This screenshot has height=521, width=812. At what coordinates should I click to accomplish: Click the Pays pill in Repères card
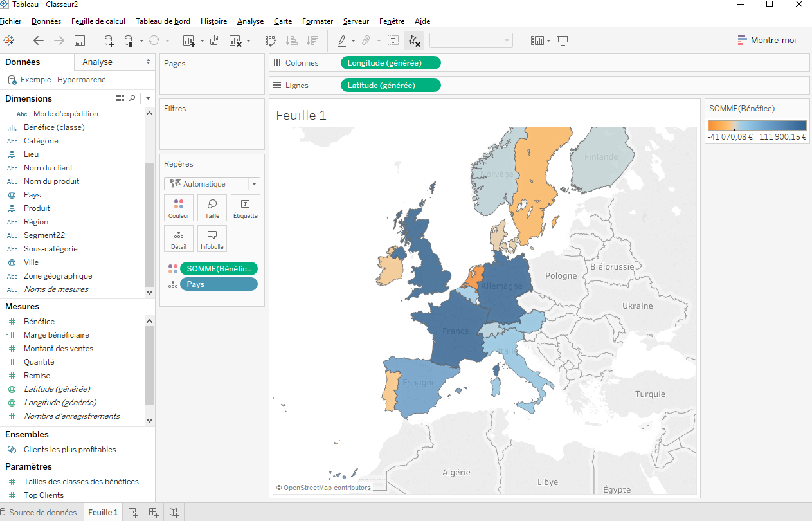tap(219, 284)
